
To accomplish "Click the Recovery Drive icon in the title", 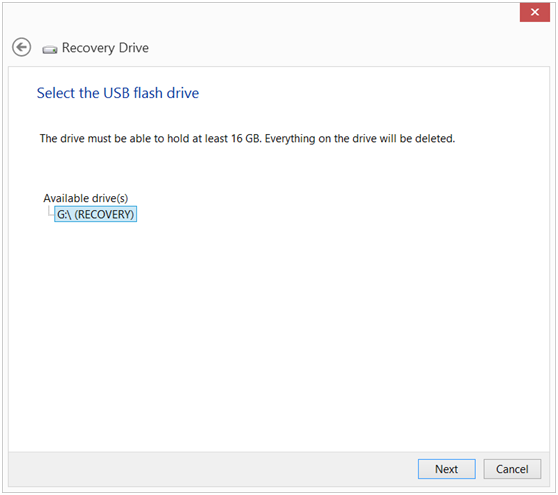I will (50, 49).
